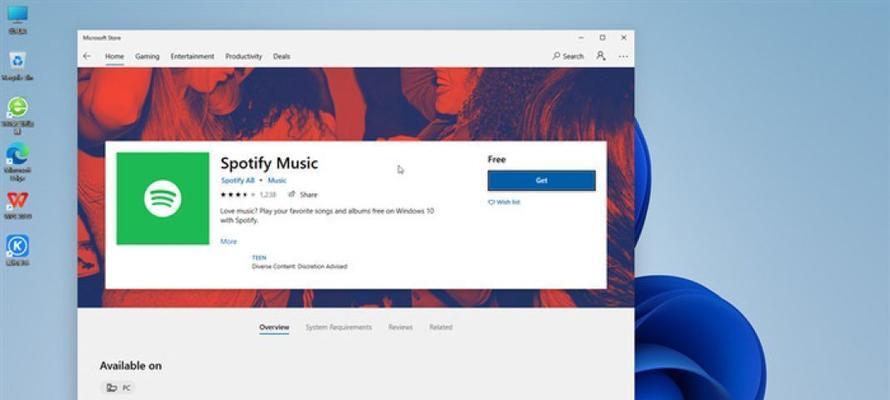Launch the Microsoft Edge desktop icon
This screenshot has width=890, height=400.
click(18, 162)
